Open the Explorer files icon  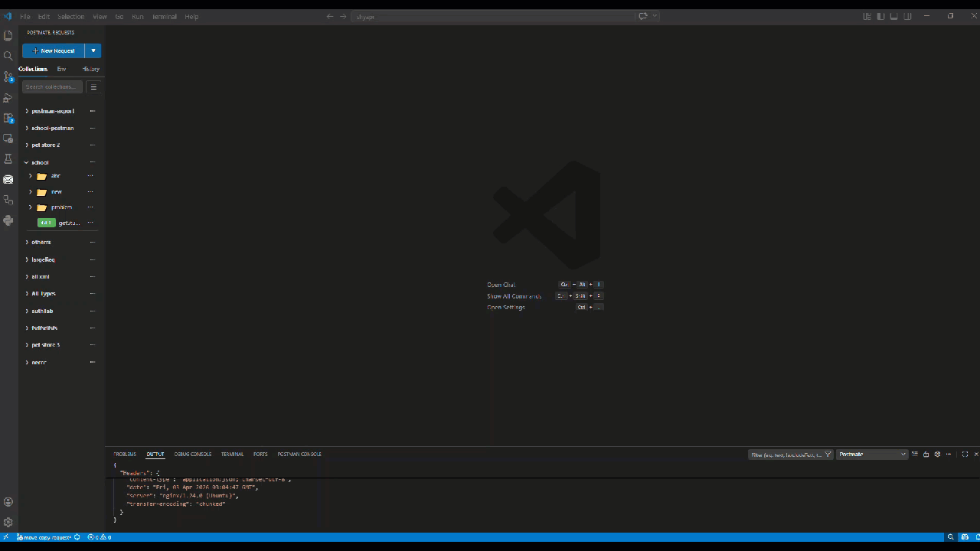[8, 35]
